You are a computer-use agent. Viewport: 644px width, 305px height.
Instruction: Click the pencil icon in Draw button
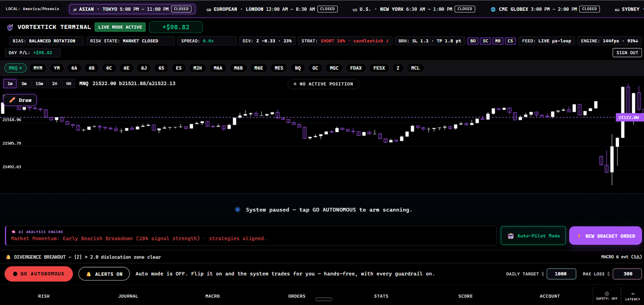click(x=12, y=100)
